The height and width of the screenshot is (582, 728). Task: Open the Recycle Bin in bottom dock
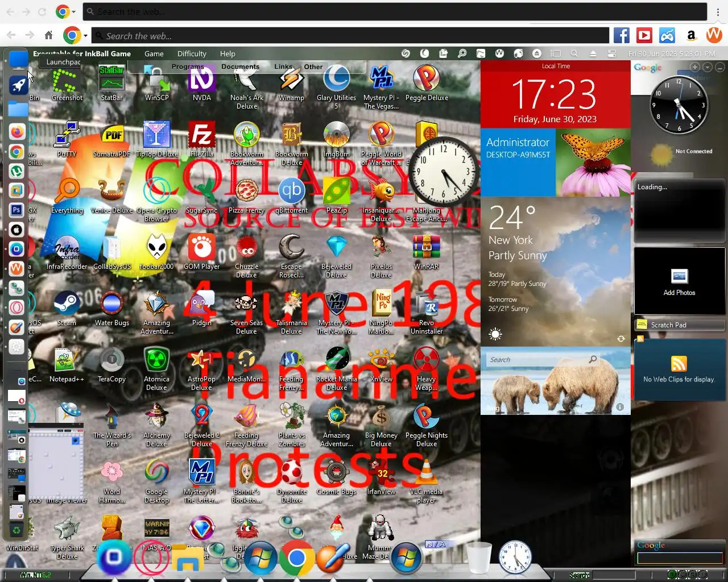tap(478, 558)
